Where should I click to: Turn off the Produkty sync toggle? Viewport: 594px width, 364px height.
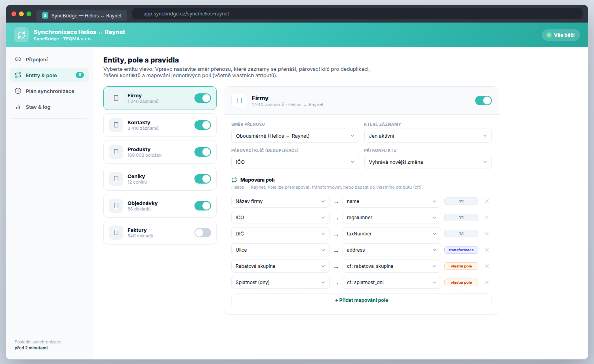coord(203,152)
